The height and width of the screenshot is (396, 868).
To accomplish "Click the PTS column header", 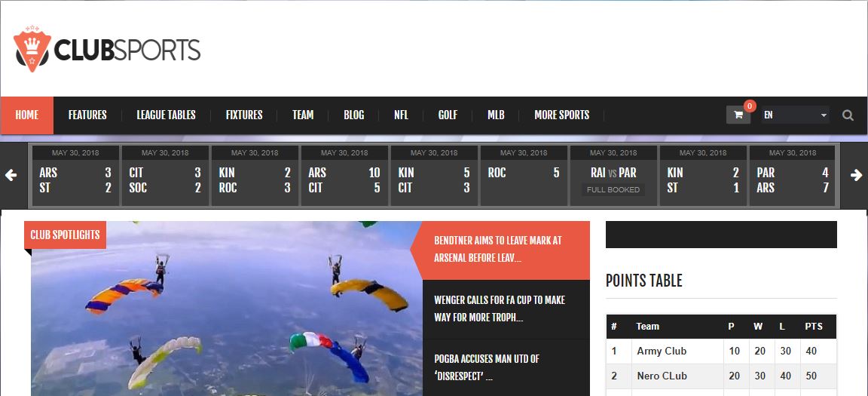I will [814, 327].
